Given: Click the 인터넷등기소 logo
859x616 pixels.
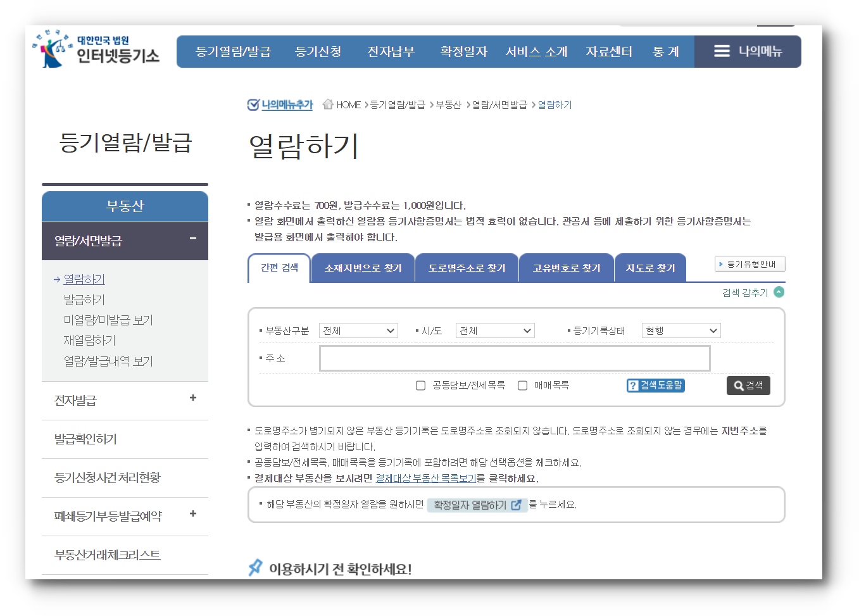Looking at the screenshot, I should [x=95, y=51].
